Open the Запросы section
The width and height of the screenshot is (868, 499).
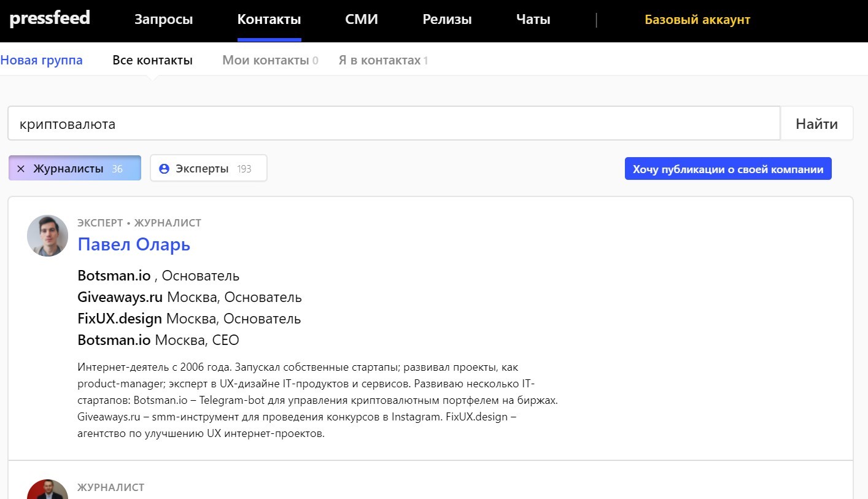(163, 20)
